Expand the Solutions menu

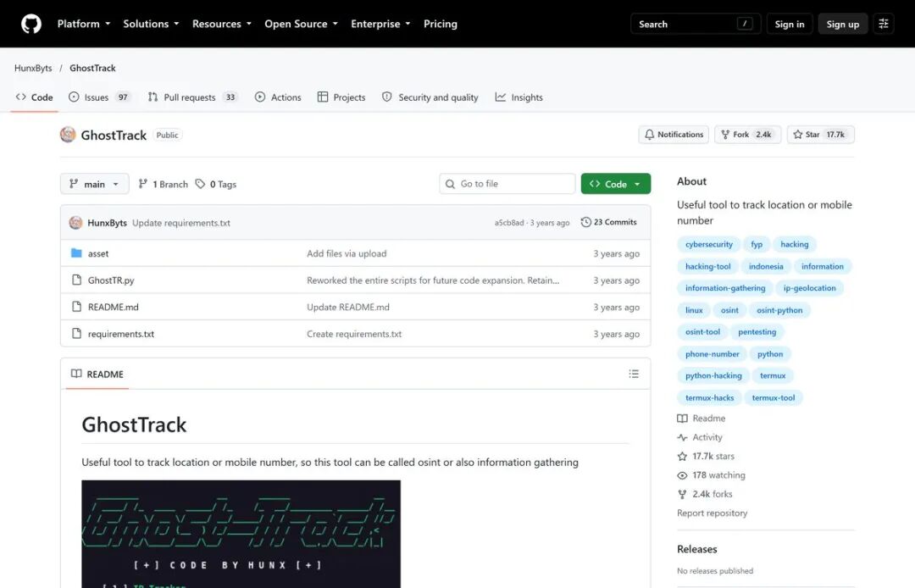click(151, 24)
